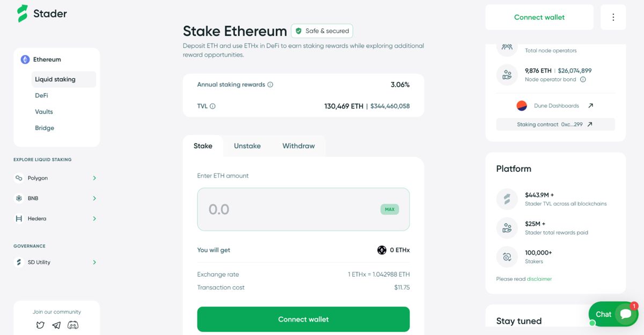Switch to the Withdraw tab
644x335 pixels.
(298, 146)
